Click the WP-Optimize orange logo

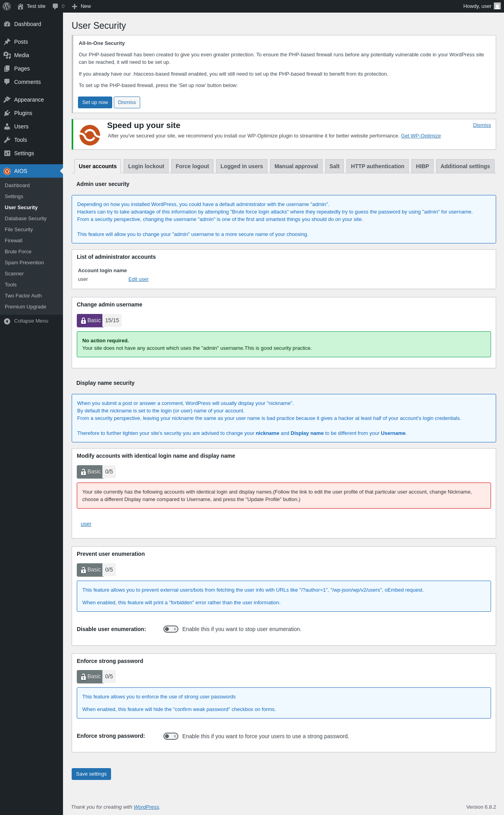pos(90,135)
